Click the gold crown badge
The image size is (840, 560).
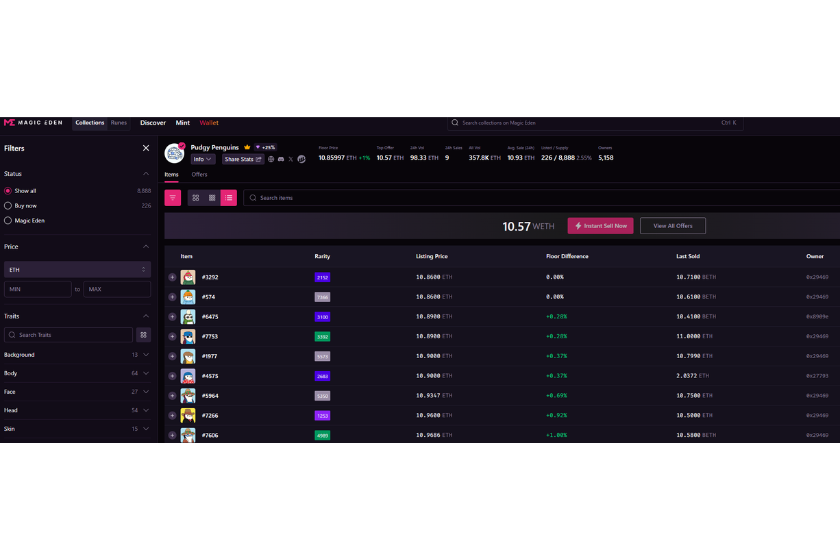pyautogui.click(x=247, y=147)
